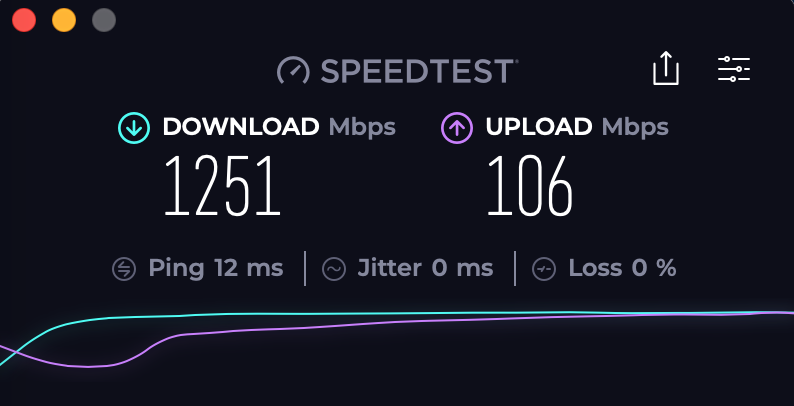Click the packet loss icon
794x406 pixels.
click(x=544, y=269)
